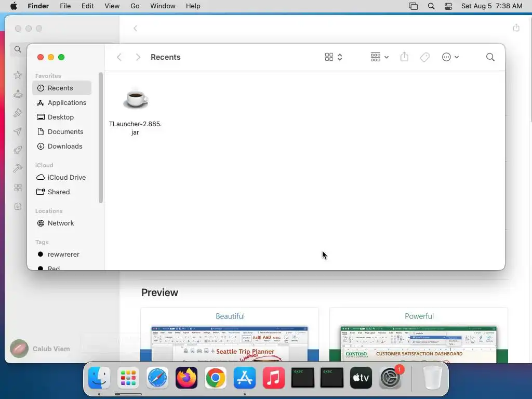Open Play rocket in App Store sidebar

tap(18, 150)
